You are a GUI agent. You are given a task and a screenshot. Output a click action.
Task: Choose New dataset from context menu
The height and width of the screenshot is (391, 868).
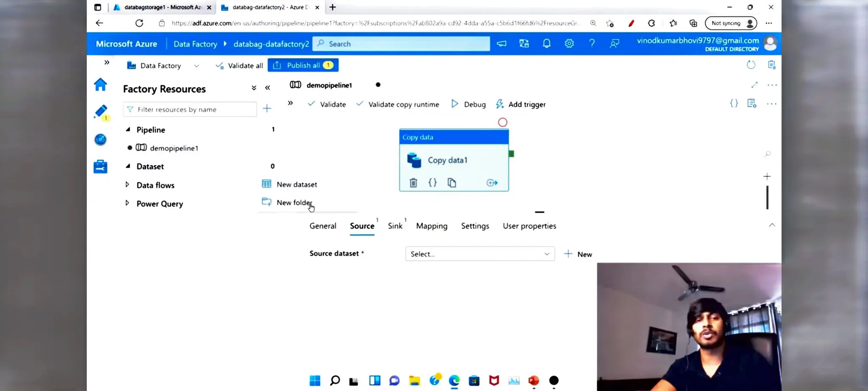(x=290, y=184)
